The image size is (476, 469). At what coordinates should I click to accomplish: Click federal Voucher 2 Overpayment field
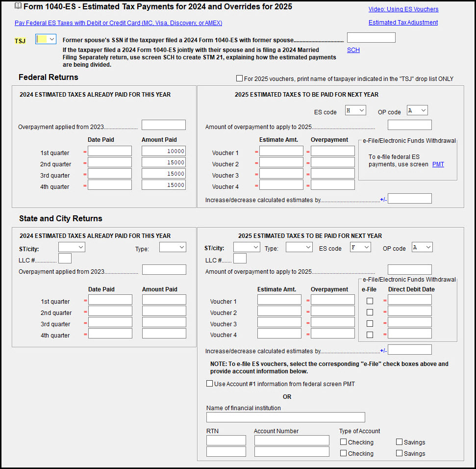pyautogui.click(x=333, y=162)
